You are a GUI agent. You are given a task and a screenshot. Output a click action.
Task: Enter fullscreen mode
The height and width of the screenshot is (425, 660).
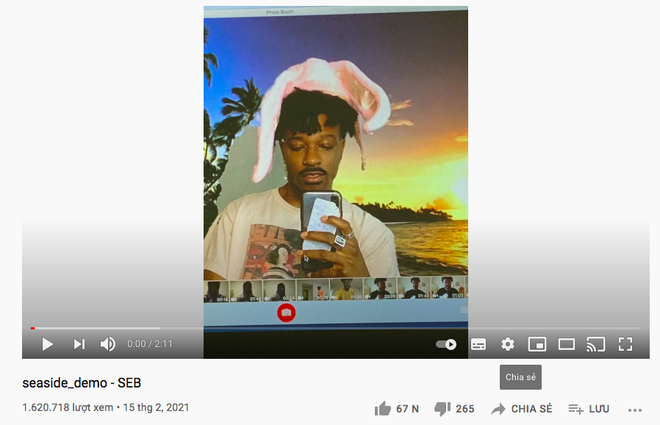coord(626,344)
